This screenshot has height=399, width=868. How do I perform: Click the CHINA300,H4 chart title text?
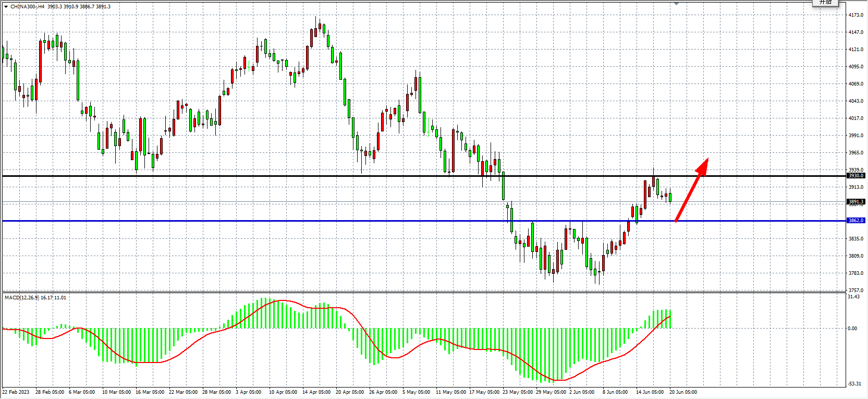(27, 7)
